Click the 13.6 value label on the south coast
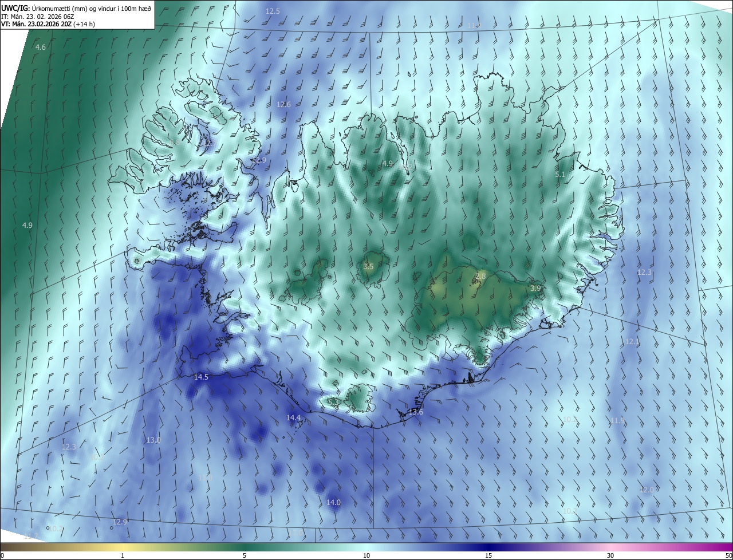 click(416, 412)
